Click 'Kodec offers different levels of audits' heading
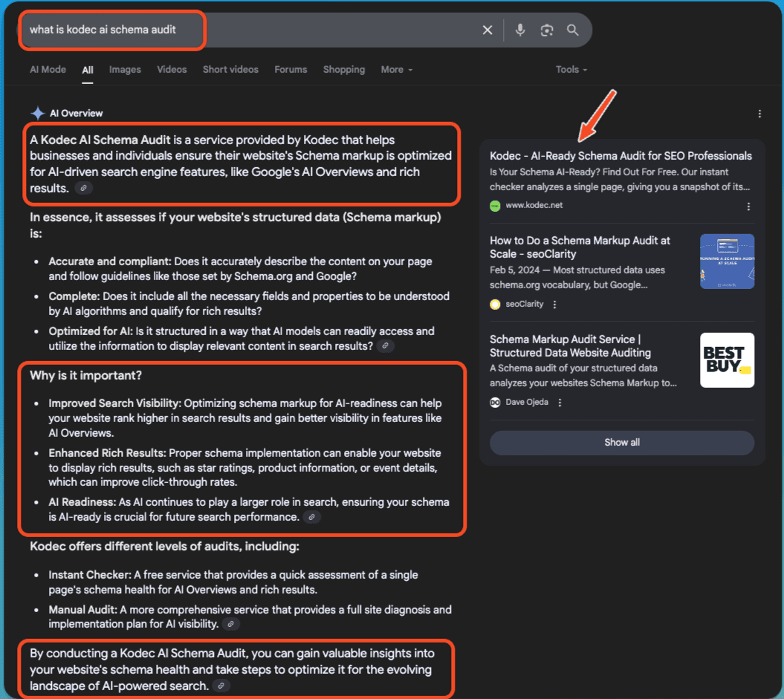 click(x=164, y=547)
